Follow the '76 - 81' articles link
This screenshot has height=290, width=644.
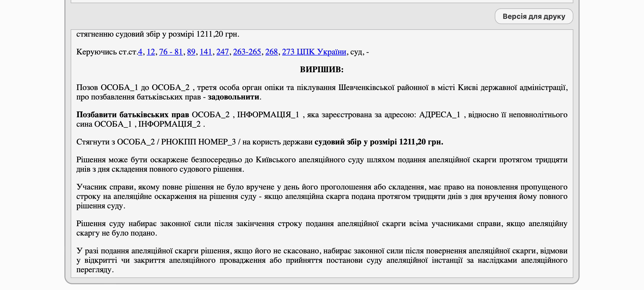(171, 52)
